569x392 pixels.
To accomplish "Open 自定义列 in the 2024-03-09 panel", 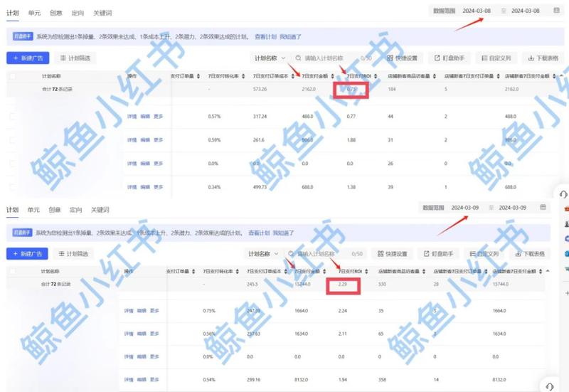I will [x=484, y=254].
